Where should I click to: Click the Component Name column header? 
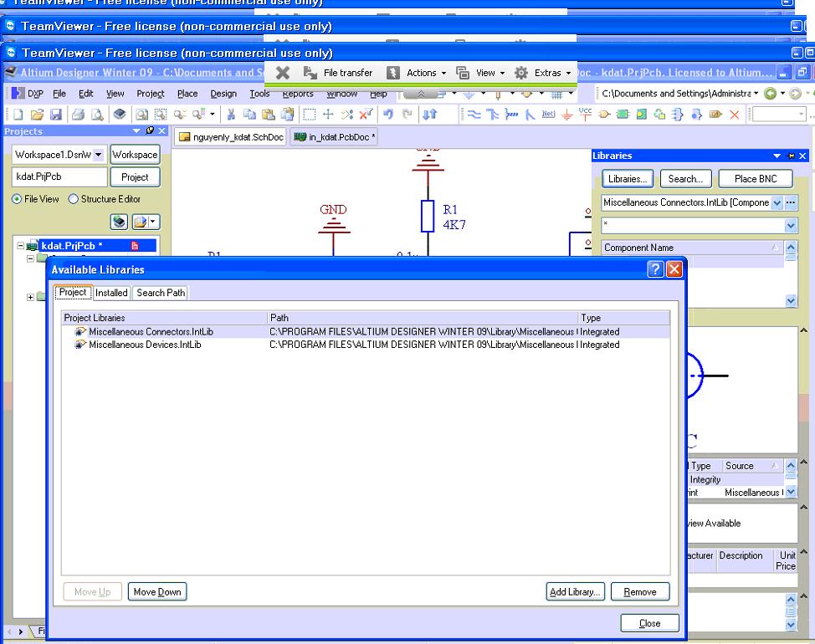[692, 248]
